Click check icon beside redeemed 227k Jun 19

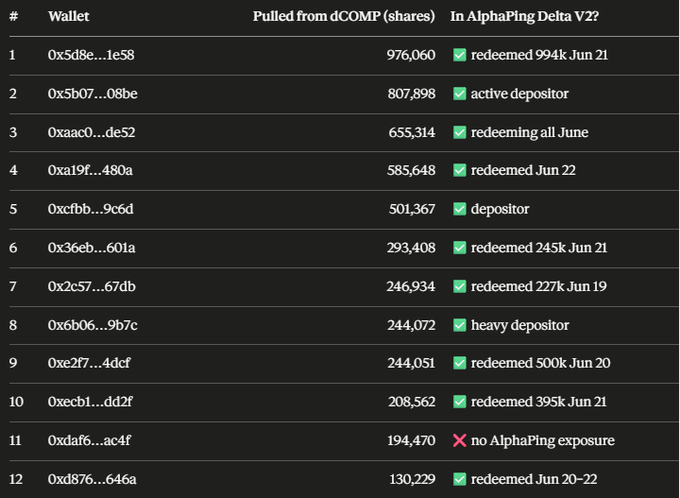coord(459,286)
